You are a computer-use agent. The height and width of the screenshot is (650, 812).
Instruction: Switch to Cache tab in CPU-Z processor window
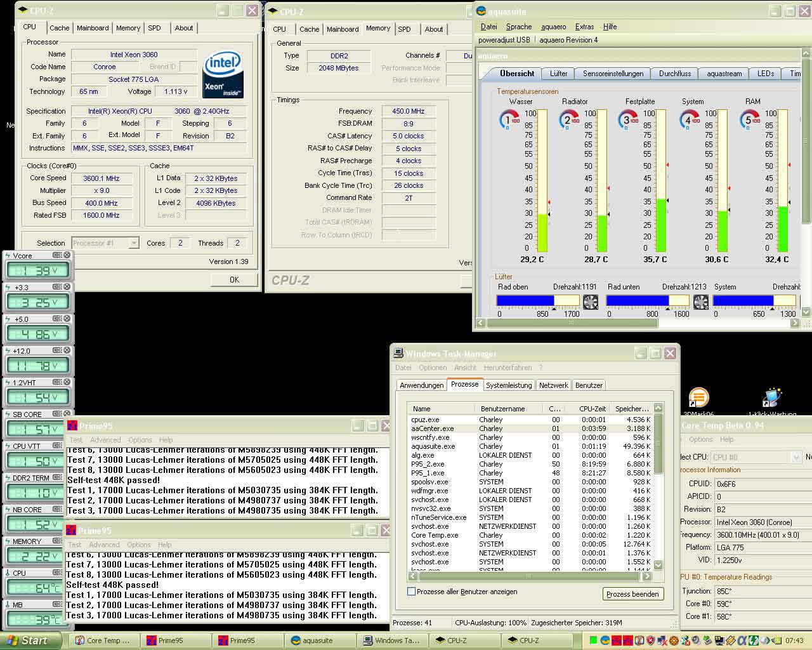60,28
